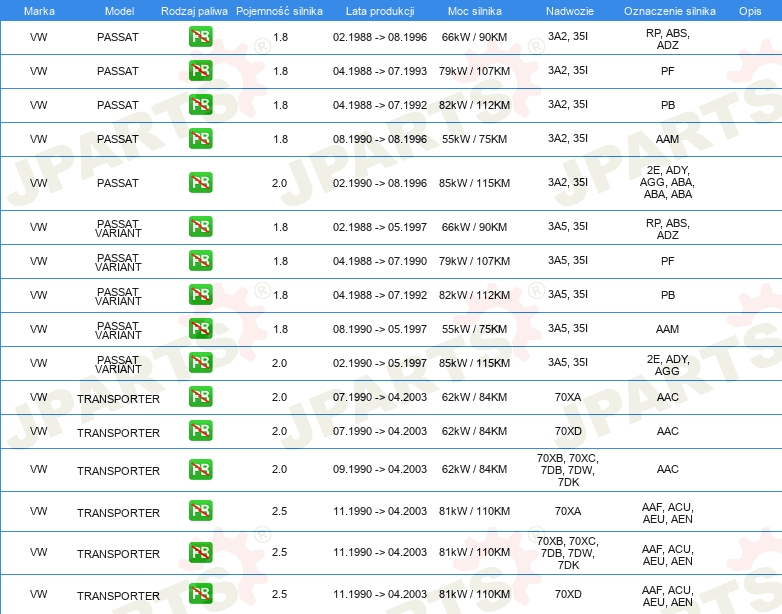Click 85kW / 115KM in Passat 3A2 row
The width and height of the screenshot is (782, 614).
474,183
